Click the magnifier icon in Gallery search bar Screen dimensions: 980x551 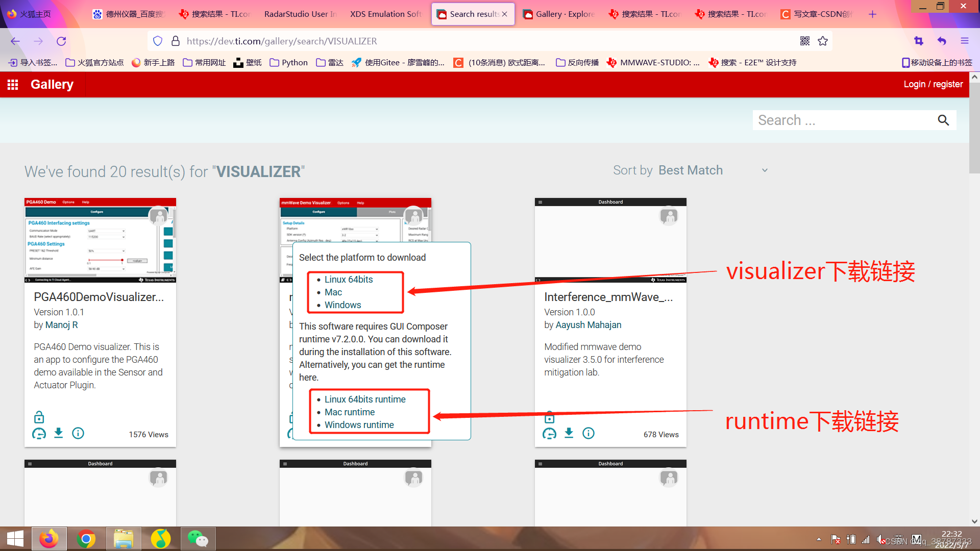(x=943, y=120)
